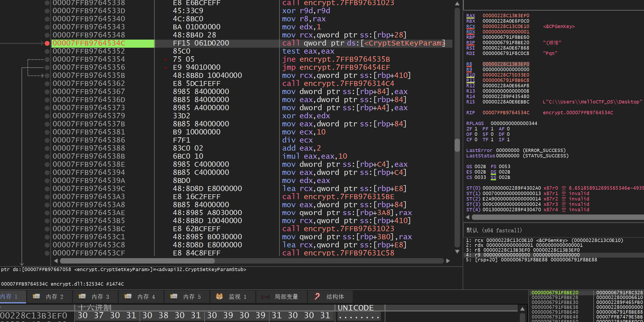The height and width of the screenshot is (322, 644).
Task: Open the 默认 (x64 fastcall) calling convention dropdown
Action: [x=494, y=230]
